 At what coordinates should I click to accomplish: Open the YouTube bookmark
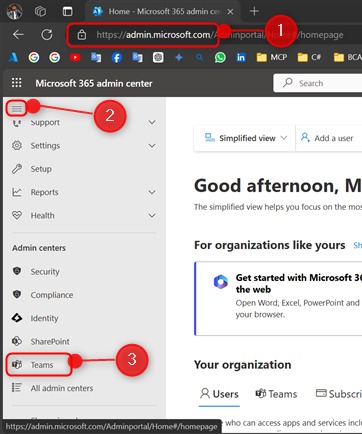pyautogui.click(x=75, y=58)
